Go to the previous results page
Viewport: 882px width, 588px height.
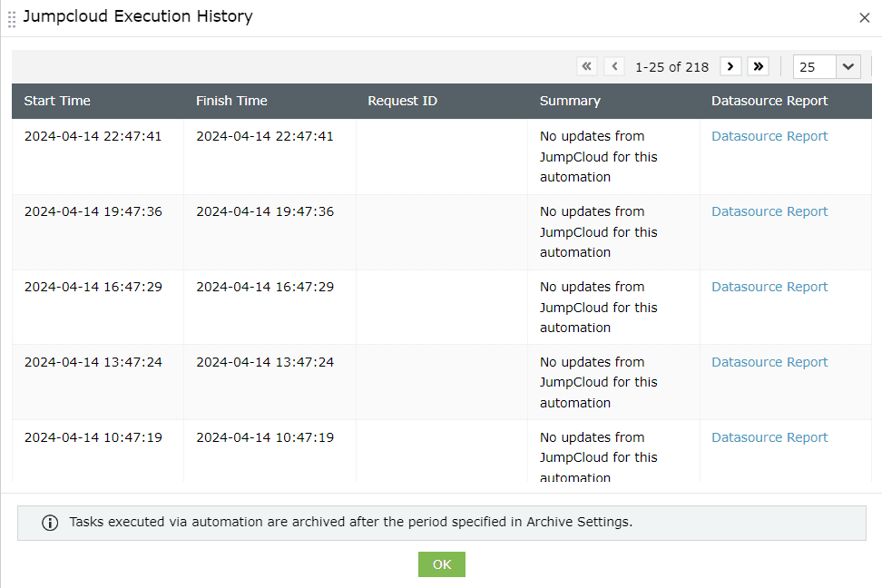[x=614, y=66]
